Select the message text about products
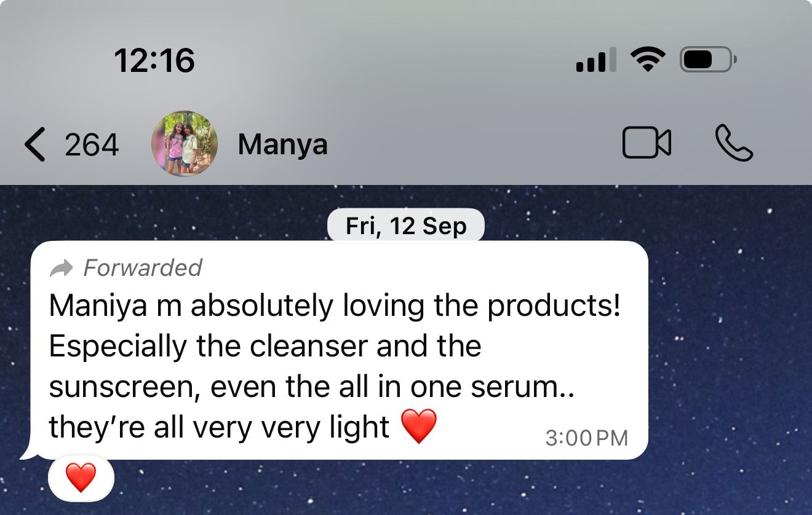 335,366
